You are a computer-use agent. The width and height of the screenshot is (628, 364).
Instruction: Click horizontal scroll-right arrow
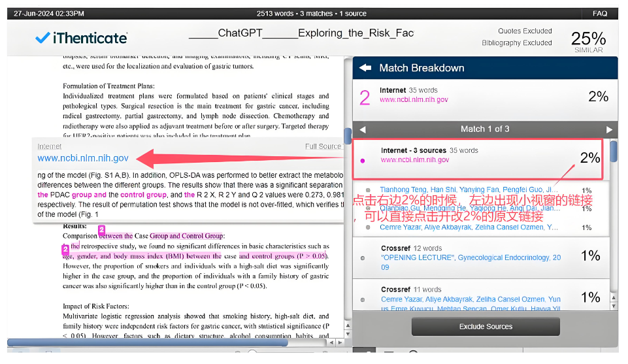click(340, 343)
